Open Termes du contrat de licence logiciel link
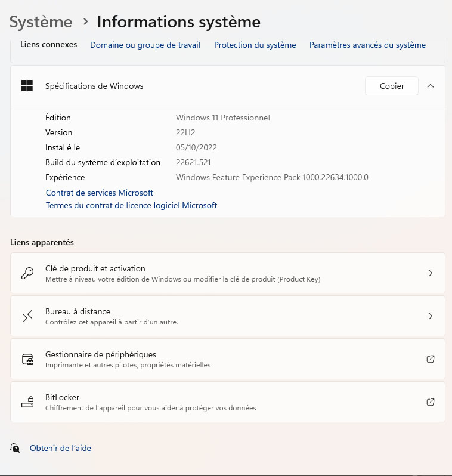452x476 pixels. [131, 206]
